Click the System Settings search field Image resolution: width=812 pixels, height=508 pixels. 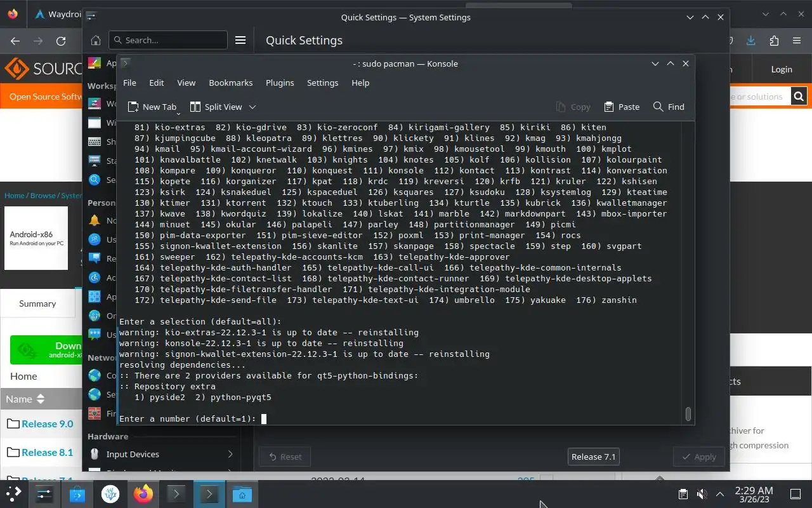coord(168,40)
